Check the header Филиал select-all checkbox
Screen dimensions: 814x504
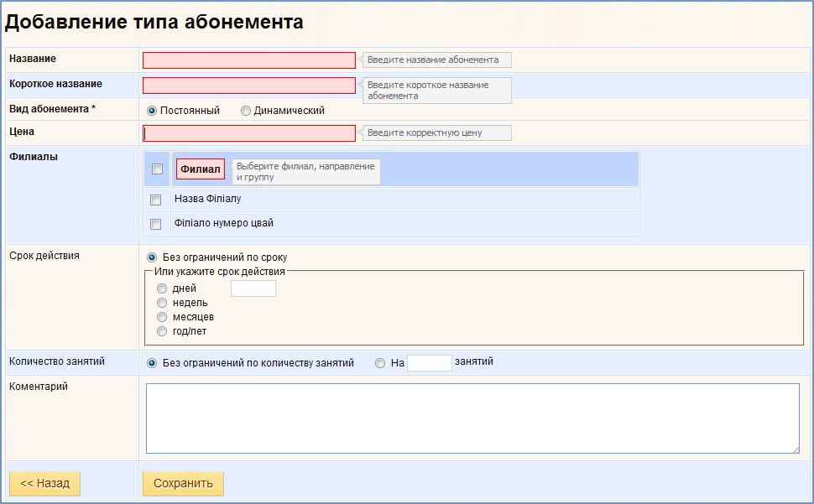[x=157, y=169]
